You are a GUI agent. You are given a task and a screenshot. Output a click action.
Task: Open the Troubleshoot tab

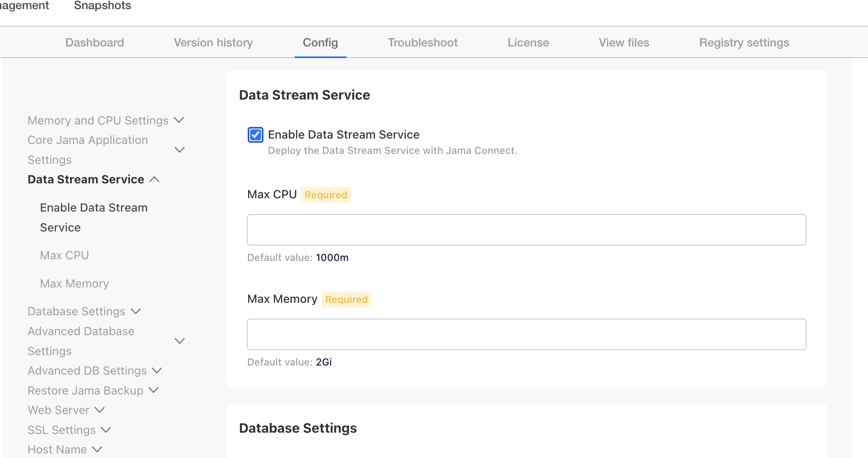(x=423, y=42)
